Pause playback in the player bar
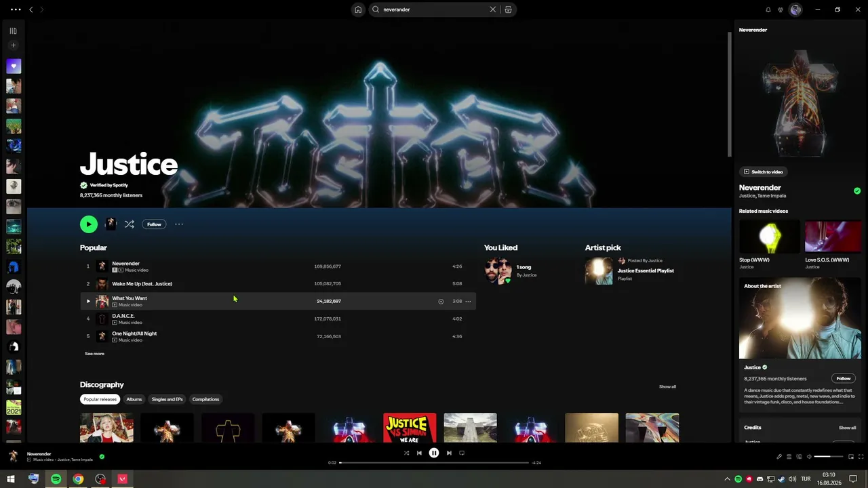868x488 pixels. [434, 453]
